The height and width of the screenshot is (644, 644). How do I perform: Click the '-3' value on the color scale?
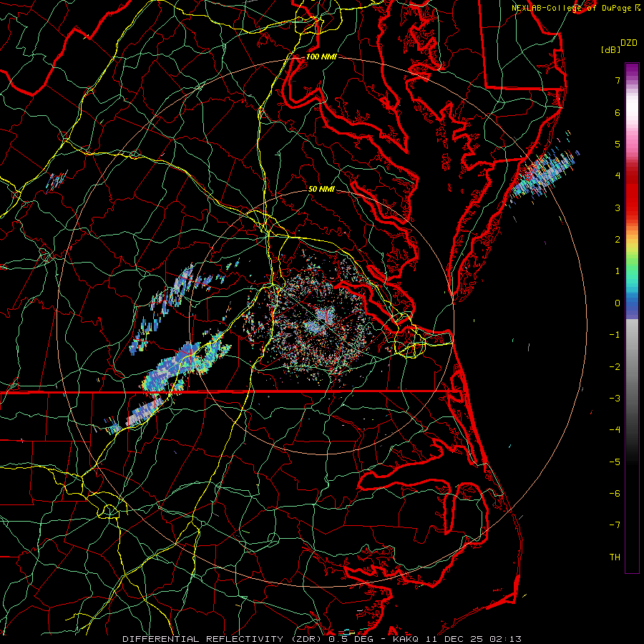tap(615, 399)
